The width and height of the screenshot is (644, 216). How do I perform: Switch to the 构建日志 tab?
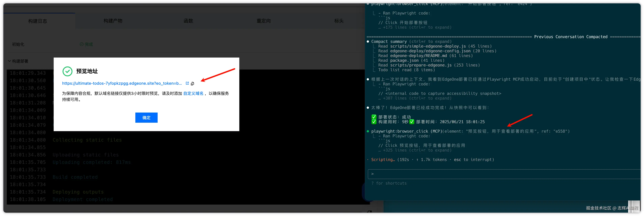37,21
